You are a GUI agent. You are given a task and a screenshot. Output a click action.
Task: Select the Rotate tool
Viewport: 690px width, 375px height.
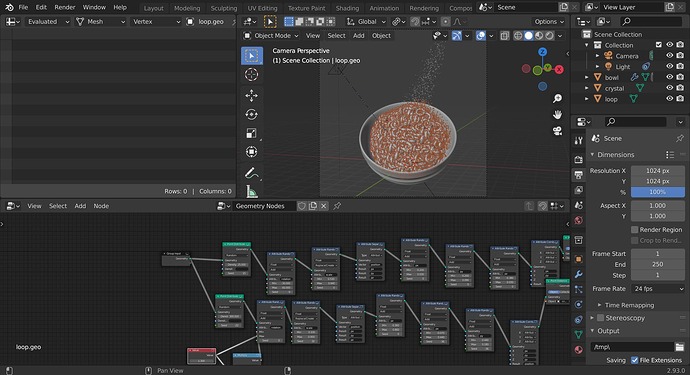(x=252, y=114)
